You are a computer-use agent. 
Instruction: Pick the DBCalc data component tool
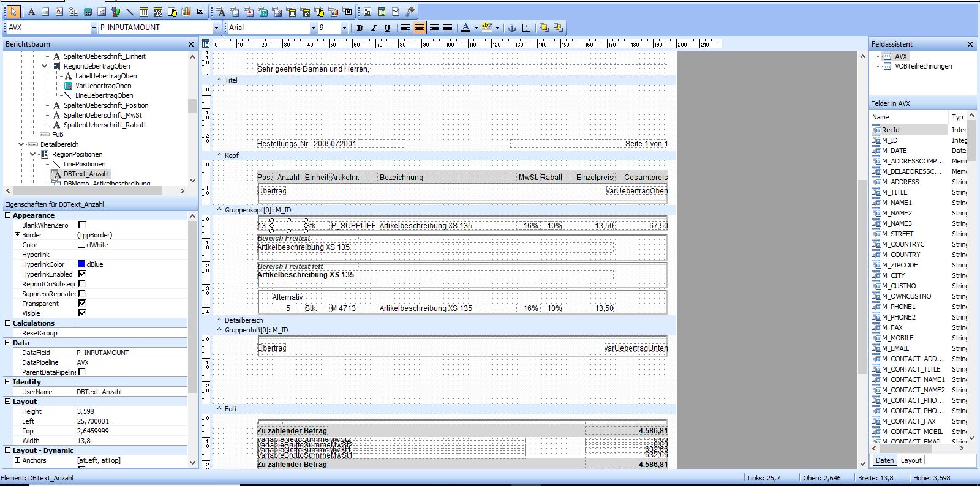263,12
